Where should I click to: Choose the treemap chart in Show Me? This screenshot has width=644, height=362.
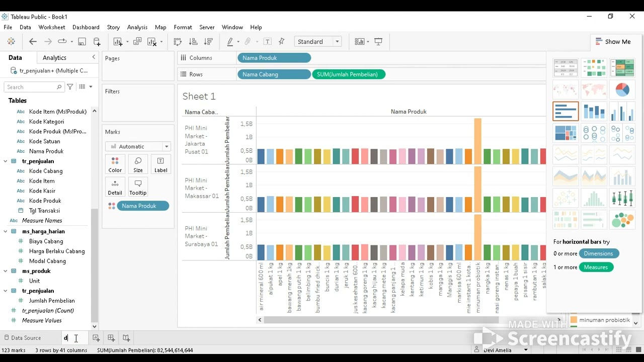click(566, 133)
